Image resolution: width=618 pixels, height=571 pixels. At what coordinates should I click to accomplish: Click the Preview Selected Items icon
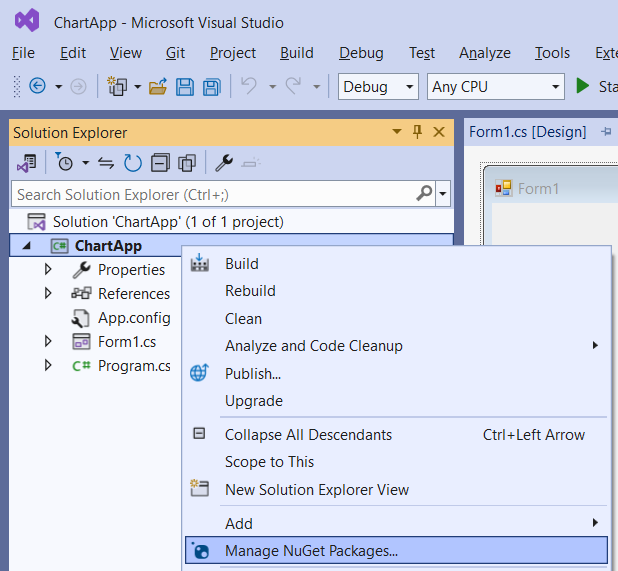click(x=251, y=163)
